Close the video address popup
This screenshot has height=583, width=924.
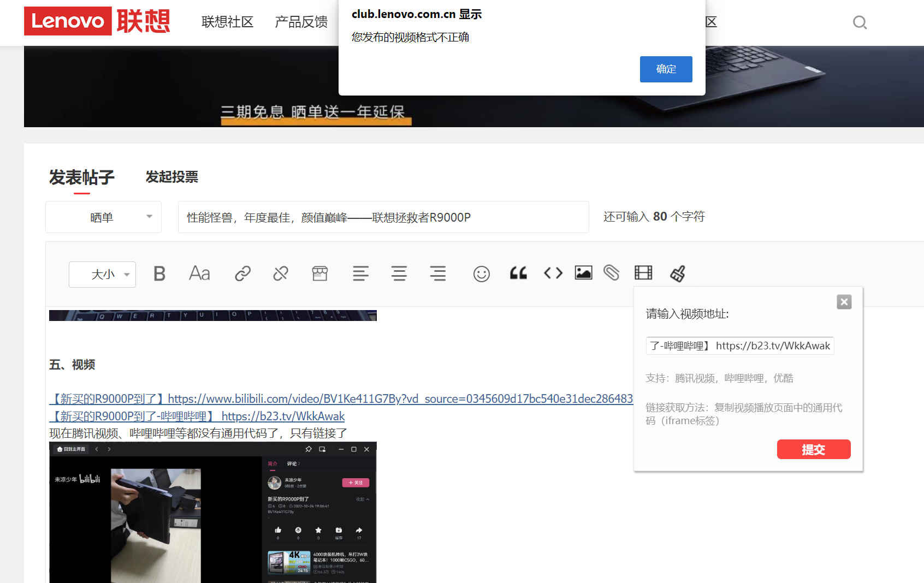click(844, 302)
